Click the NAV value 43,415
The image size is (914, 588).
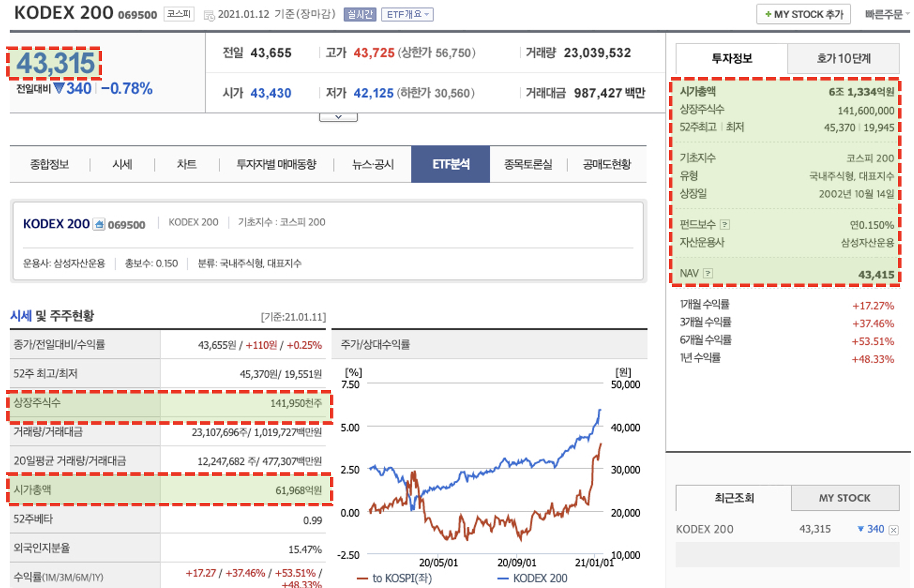tap(877, 274)
